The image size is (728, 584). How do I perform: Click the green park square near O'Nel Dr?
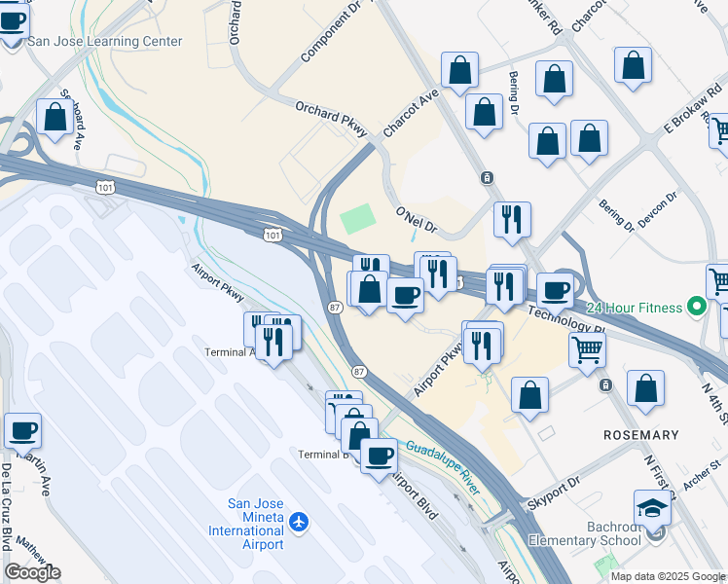coord(358,219)
